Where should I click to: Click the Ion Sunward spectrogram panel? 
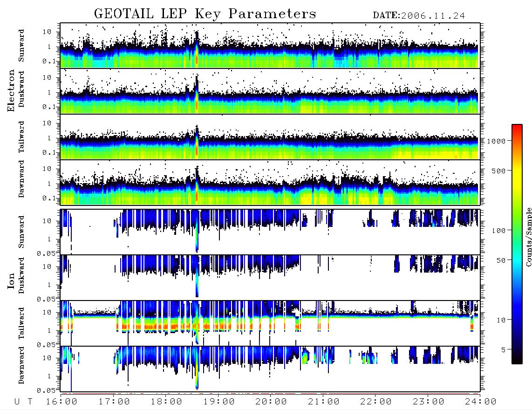point(270,232)
